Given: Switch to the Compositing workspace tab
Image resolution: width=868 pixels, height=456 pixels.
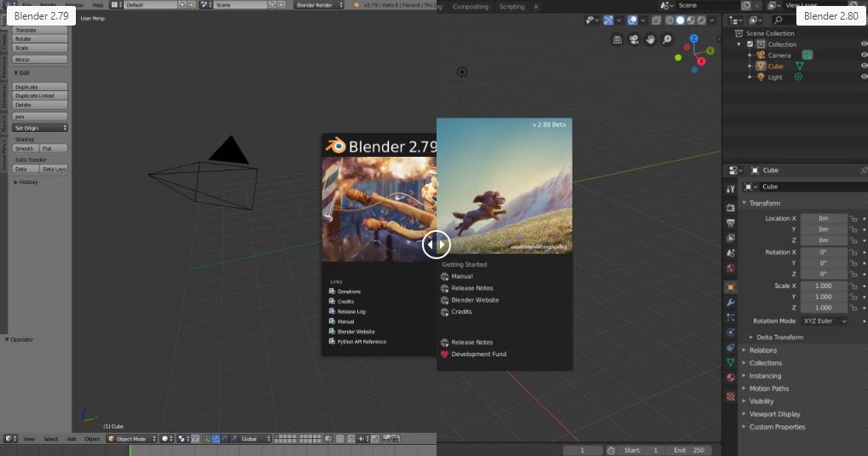Looking at the screenshot, I should tap(471, 7).
